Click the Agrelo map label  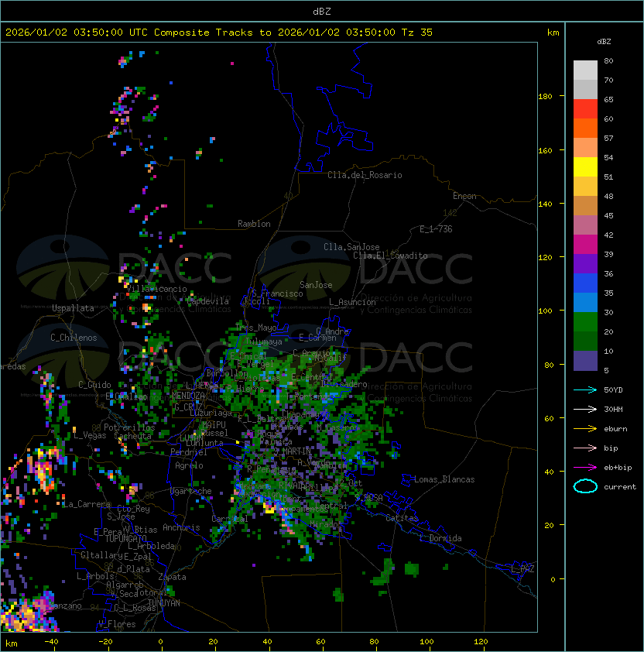[x=189, y=465]
